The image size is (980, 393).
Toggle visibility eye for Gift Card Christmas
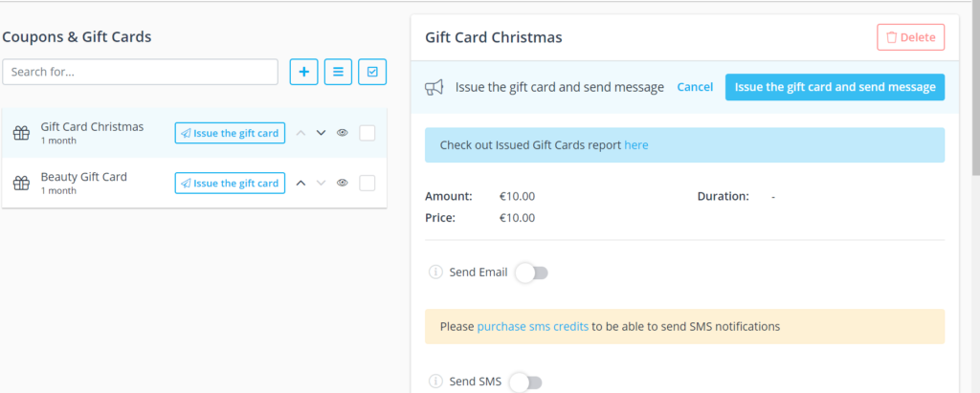342,133
